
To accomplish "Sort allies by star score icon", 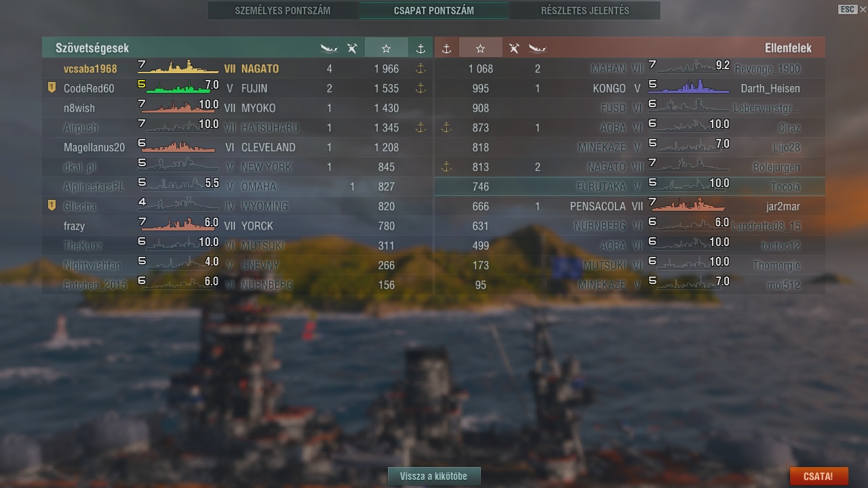I will [386, 48].
